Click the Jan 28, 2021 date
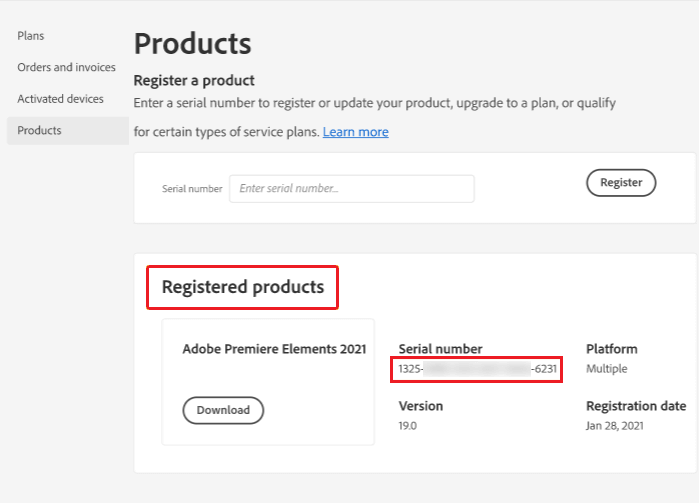Screen dimensions: 699x503 614,426
